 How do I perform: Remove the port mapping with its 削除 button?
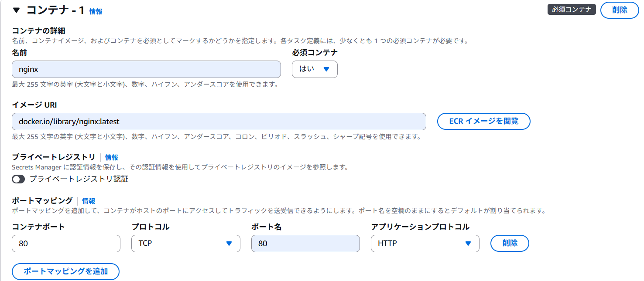510,243
